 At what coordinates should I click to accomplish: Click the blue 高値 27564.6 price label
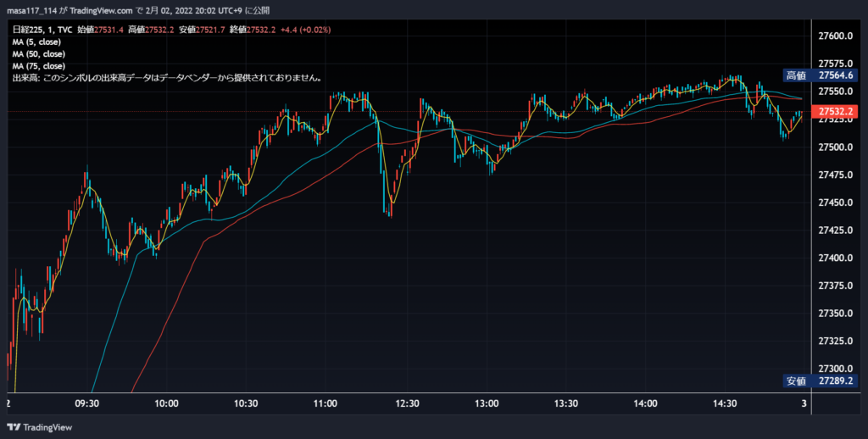(x=821, y=75)
